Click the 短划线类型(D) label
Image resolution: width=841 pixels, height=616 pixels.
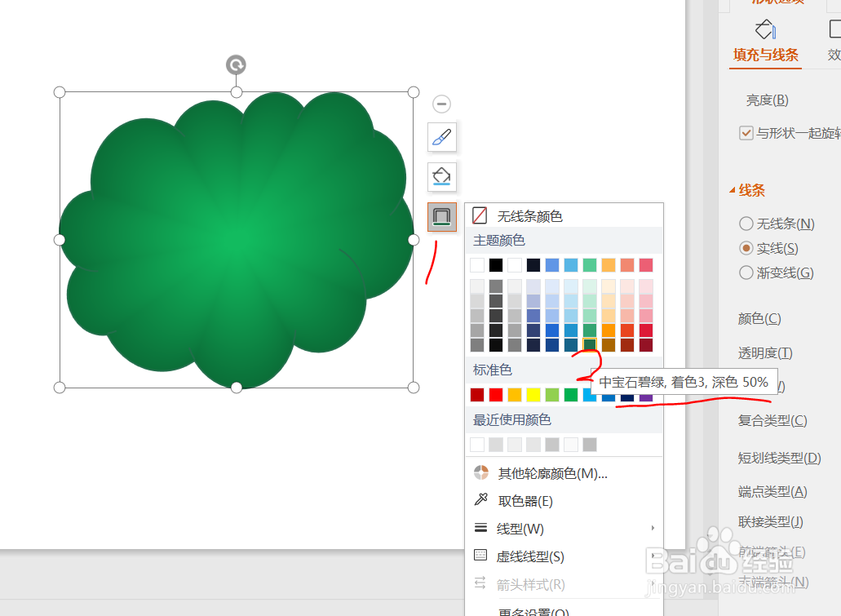click(779, 458)
